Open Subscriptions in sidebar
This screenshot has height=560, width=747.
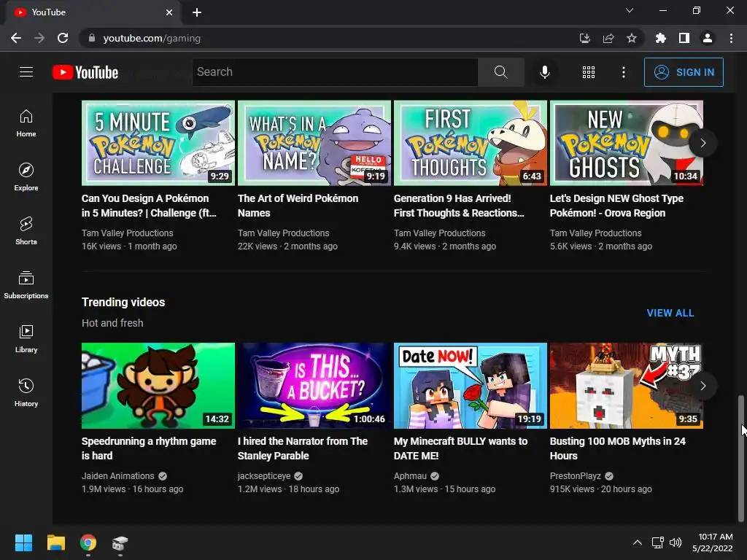(26, 285)
